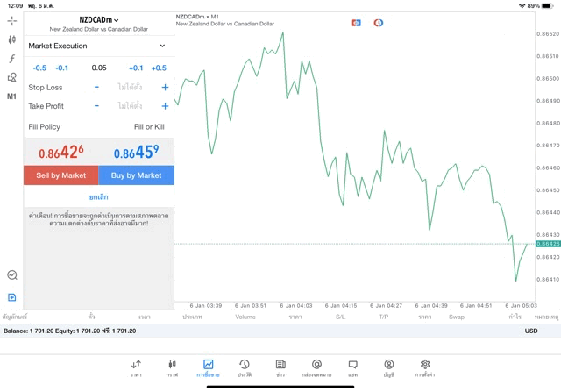
Task: Click current price tag 0.86426 on axis
Action: pyautogui.click(x=548, y=244)
